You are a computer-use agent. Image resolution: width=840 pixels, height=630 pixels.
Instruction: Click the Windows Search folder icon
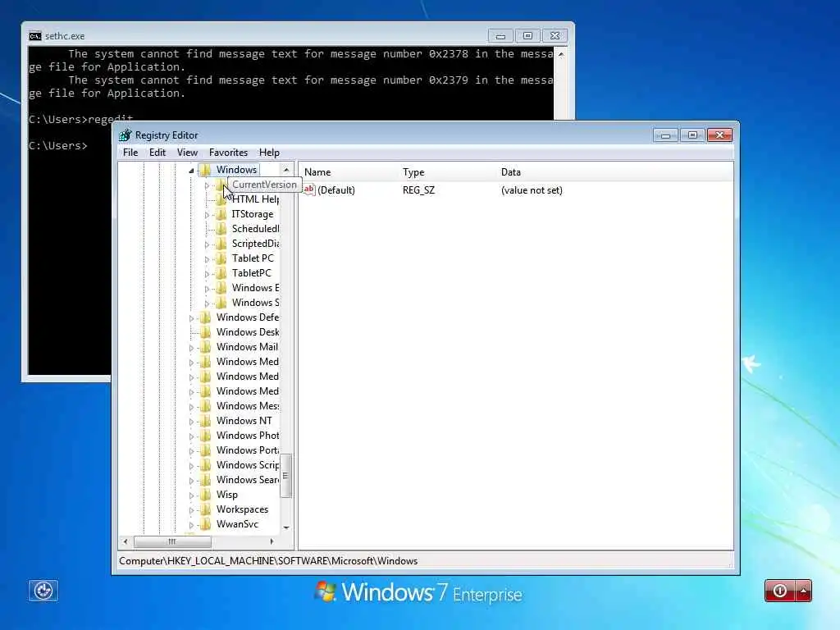coord(205,480)
